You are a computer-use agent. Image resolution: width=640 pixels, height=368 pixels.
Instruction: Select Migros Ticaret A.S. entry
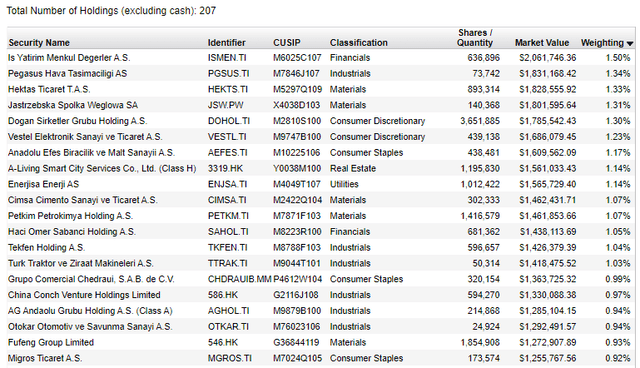point(45,359)
